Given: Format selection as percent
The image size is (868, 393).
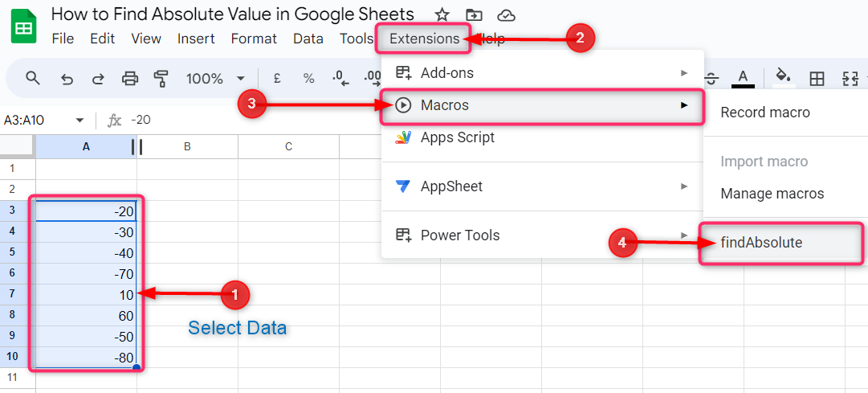Looking at the screenshot, I should pos(308,78).
